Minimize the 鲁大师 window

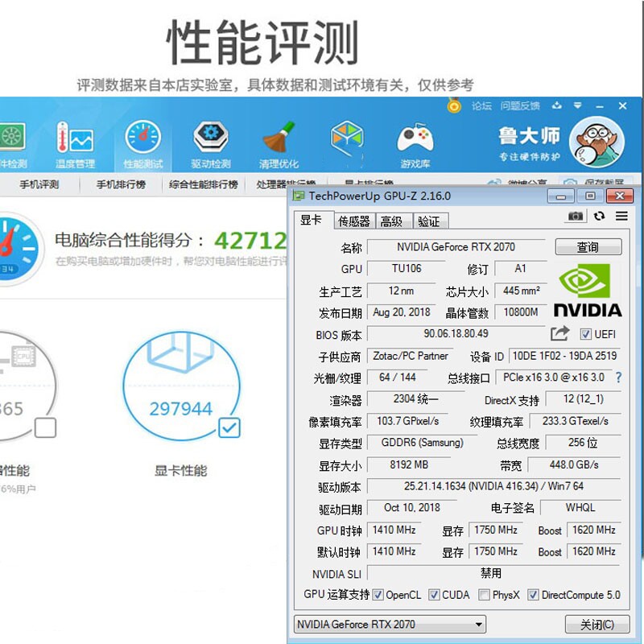(x=600, y=106)
